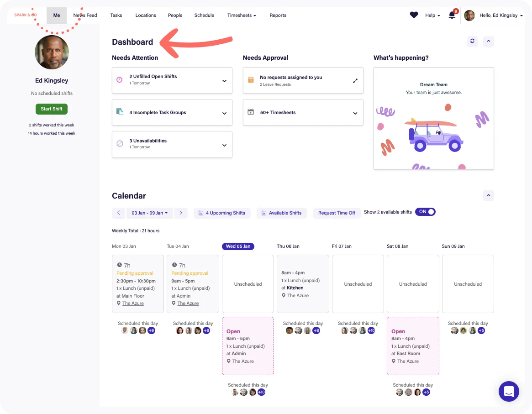532x414 pixels.
Task: Click the Unavailabilities prohibition icon
Action: pyautogui.click(x=120, y=144)
